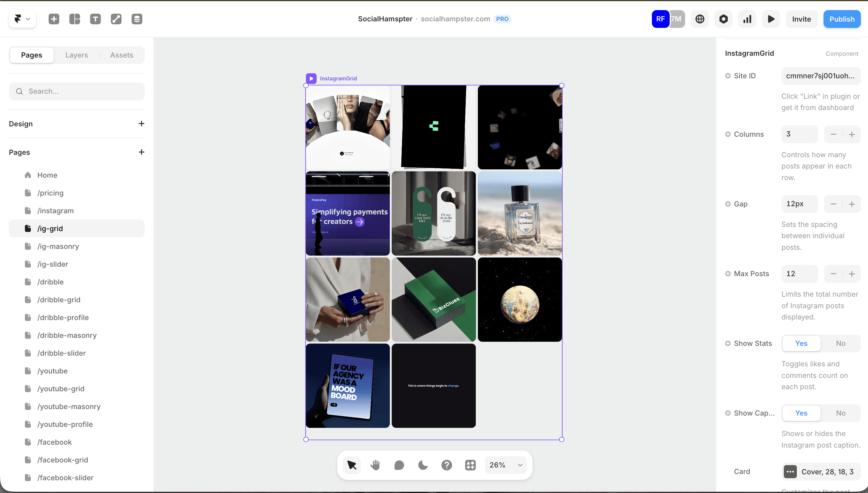Click the Publish button
Screen dimensions: 868x493
(x=842, y=19)
